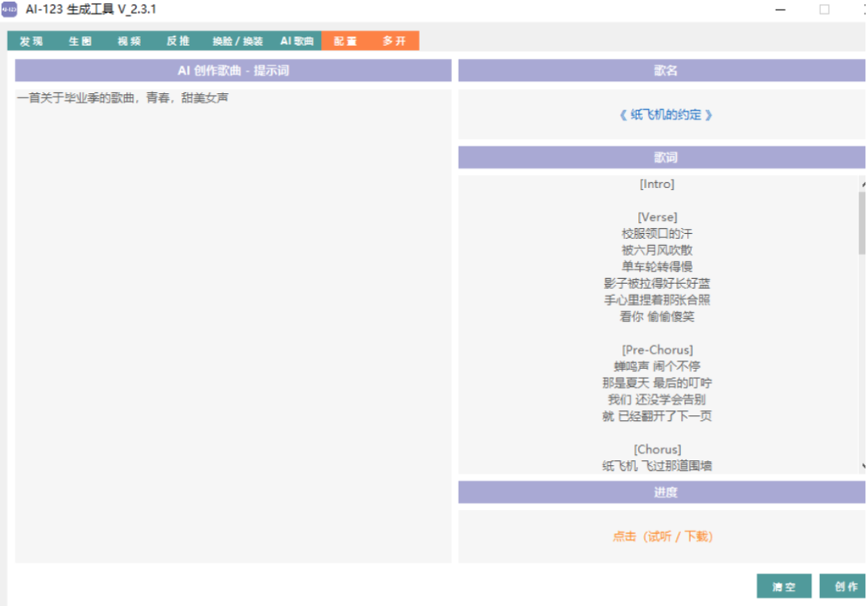Viewport: 868px width, 606px height.
Task: Click the [Intro] lyric tag
Action: point(657,184)
